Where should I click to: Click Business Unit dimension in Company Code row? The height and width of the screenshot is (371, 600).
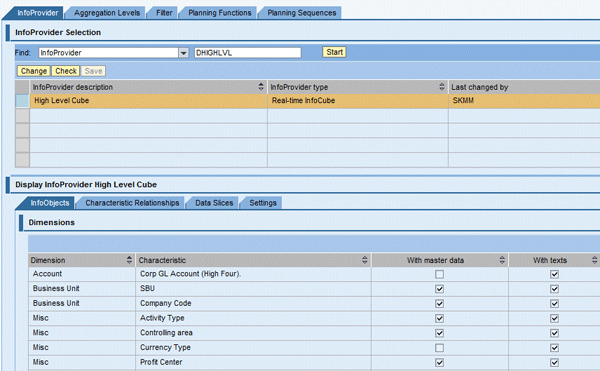click(82, 303)
